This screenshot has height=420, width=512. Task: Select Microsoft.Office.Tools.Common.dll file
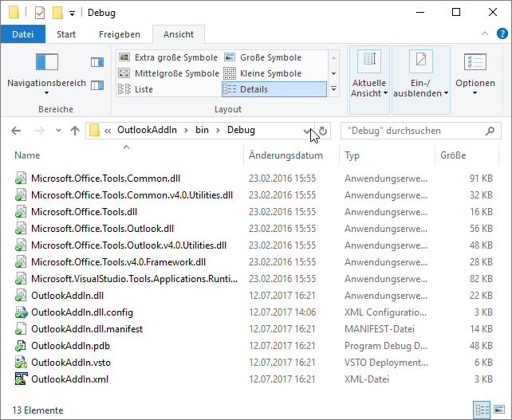[x=105, y=179]
